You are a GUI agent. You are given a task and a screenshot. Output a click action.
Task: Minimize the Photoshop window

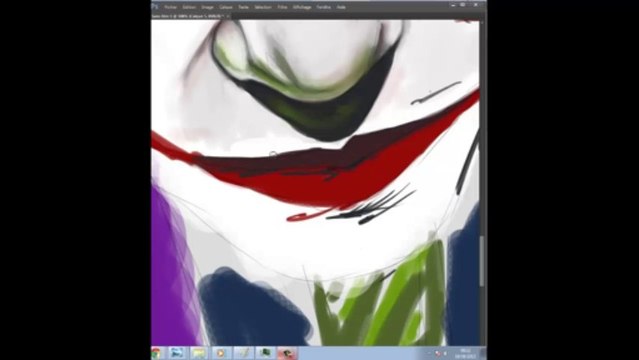[x=453, y=5]
